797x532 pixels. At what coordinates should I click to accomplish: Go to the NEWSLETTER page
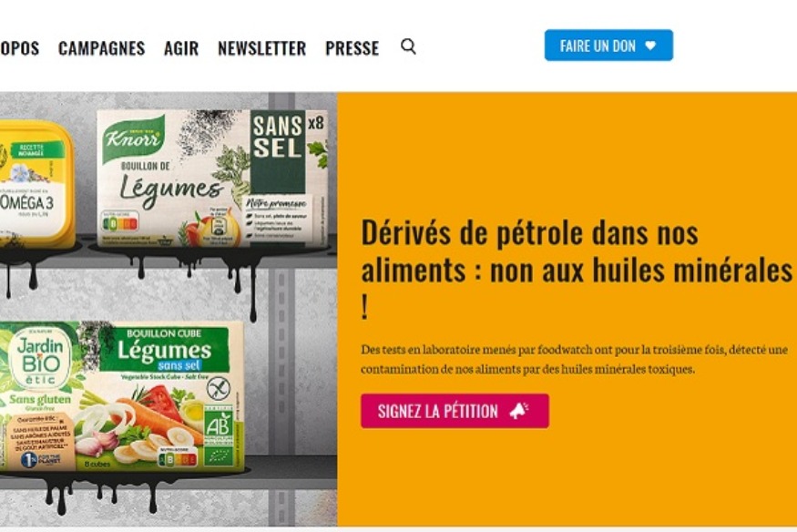click(261, 48)
